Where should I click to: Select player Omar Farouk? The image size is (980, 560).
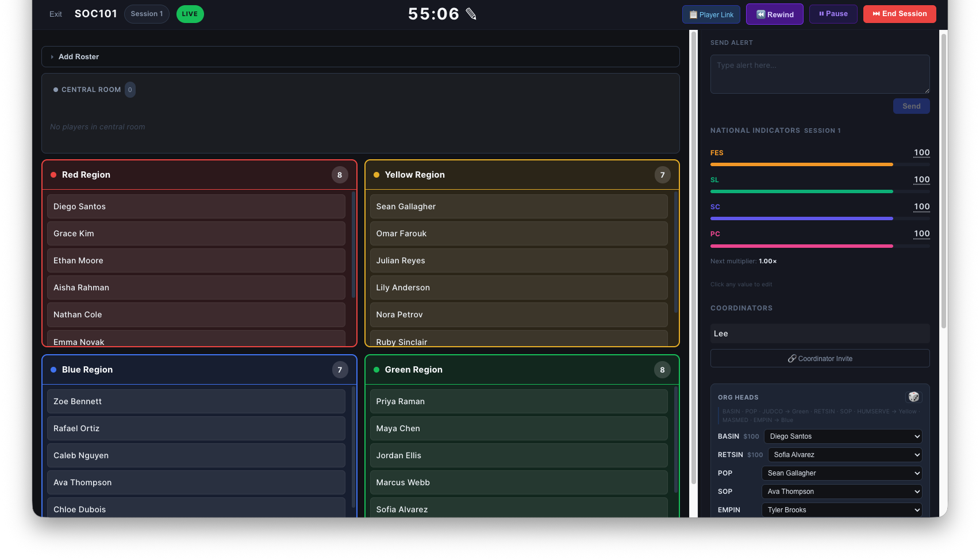tap(518, 233)
